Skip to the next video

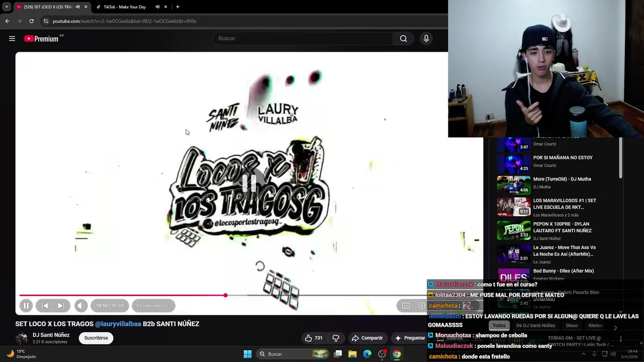coord(61,305)
